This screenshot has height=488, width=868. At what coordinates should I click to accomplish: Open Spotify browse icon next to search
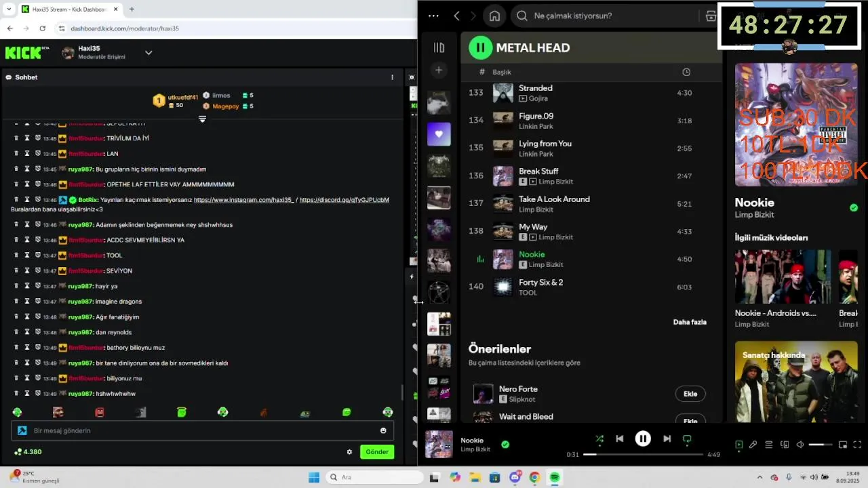pos(711,16)
